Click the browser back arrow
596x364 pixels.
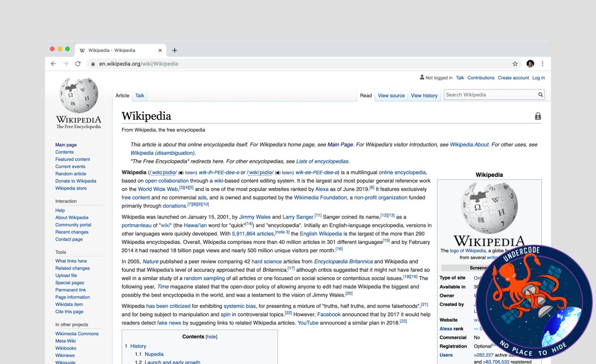53,64
